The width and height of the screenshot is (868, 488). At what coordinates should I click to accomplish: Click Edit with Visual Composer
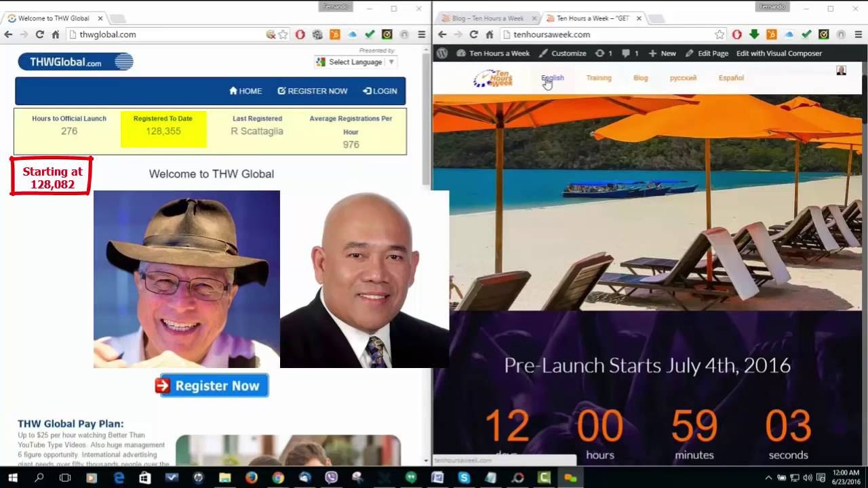(x=778, y=53)
